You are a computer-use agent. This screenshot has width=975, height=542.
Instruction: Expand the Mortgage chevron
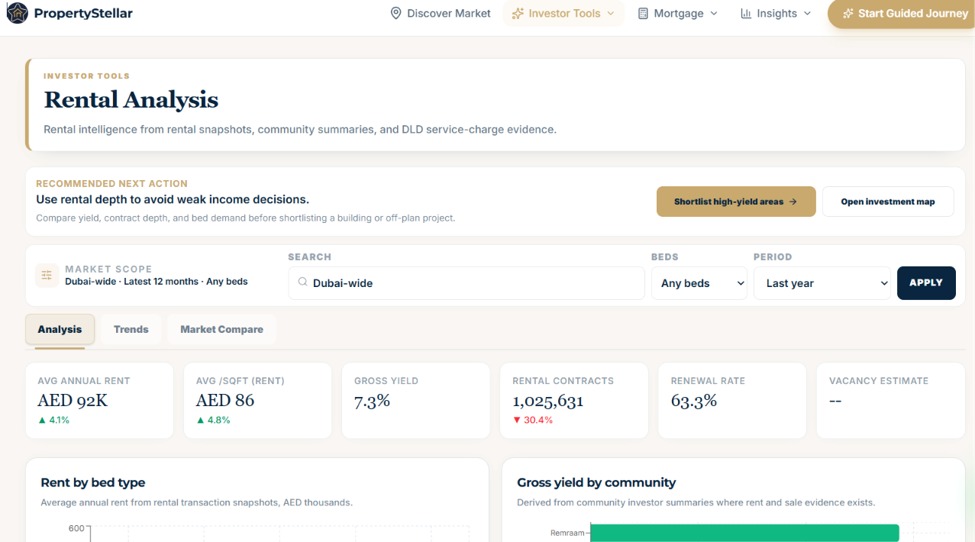pos(714,13)
